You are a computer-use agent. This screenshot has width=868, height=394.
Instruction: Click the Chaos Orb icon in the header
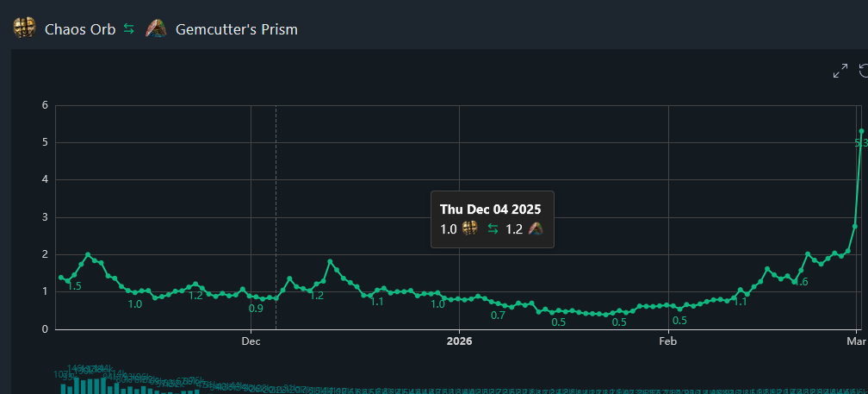(x=24, y=28)
